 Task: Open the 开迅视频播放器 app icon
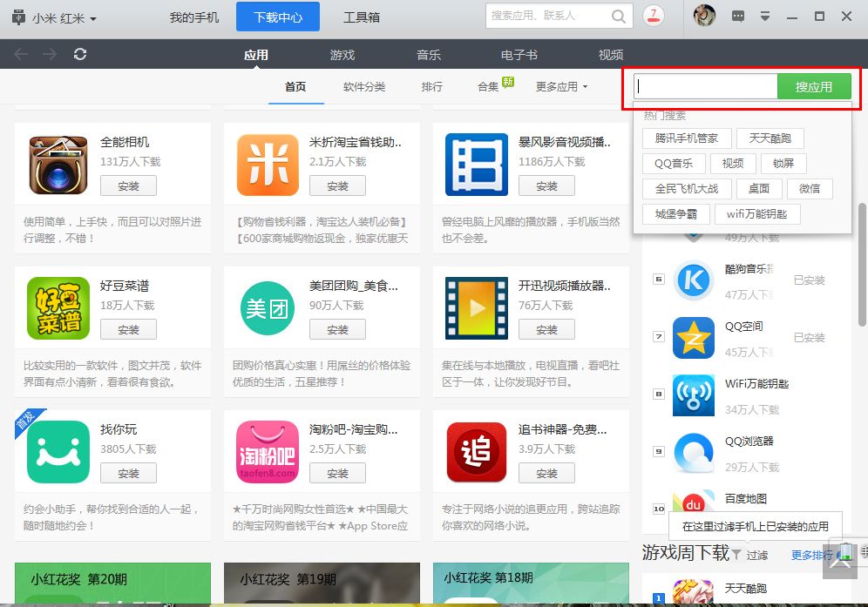click(477, 308)
